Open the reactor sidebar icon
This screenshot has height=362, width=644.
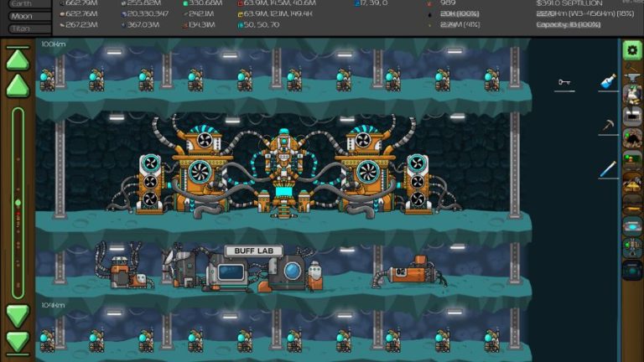pyautogui.click(x=632, y=248)
